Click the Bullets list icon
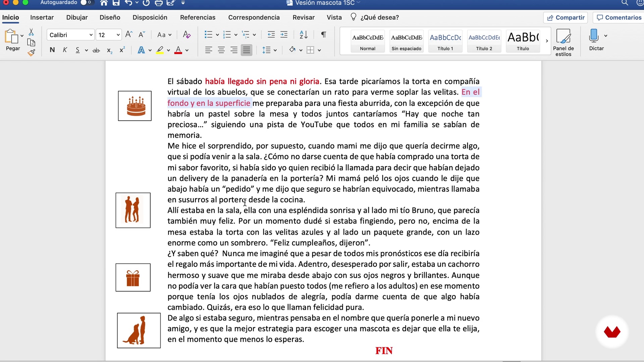The width and height of the screenshot is (644, 362). pos(209,35)
